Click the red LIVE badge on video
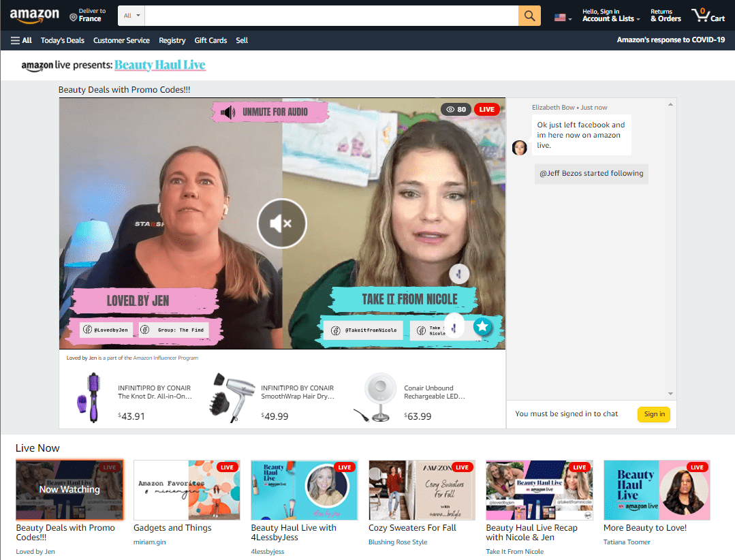The width and height of the screenshot is (735, 560). pyautogui.click(x=486, y=109)
